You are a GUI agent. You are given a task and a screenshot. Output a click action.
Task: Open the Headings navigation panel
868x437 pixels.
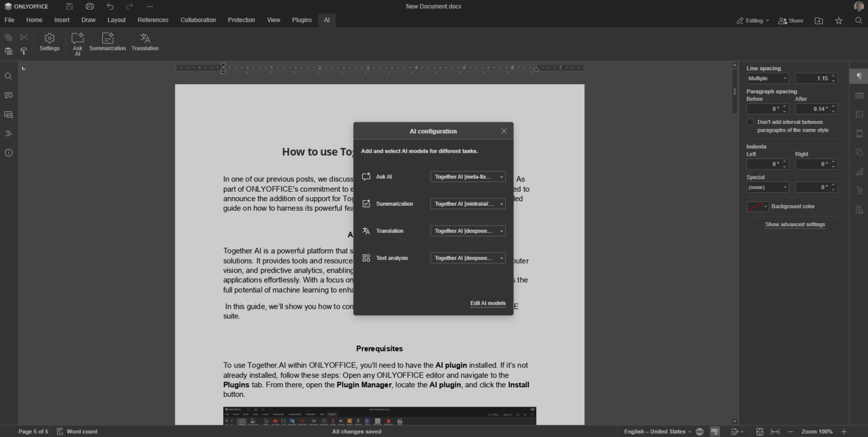pos(8,133)
